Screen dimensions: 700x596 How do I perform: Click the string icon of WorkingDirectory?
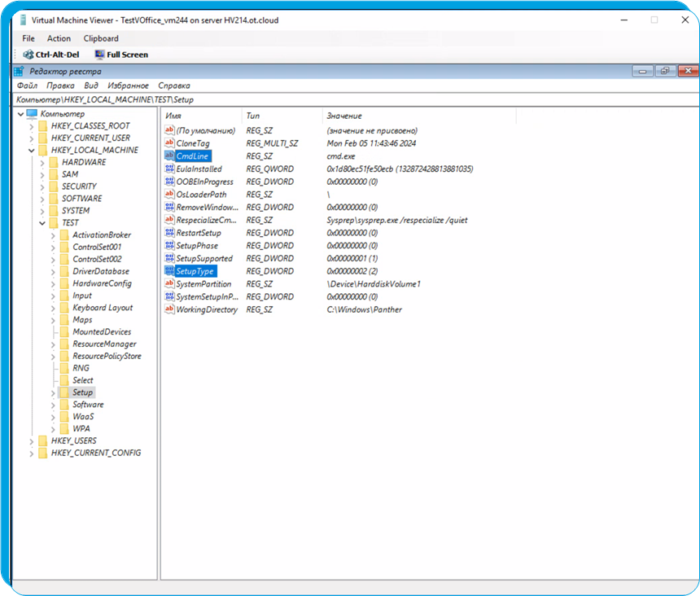click(169, 309)
